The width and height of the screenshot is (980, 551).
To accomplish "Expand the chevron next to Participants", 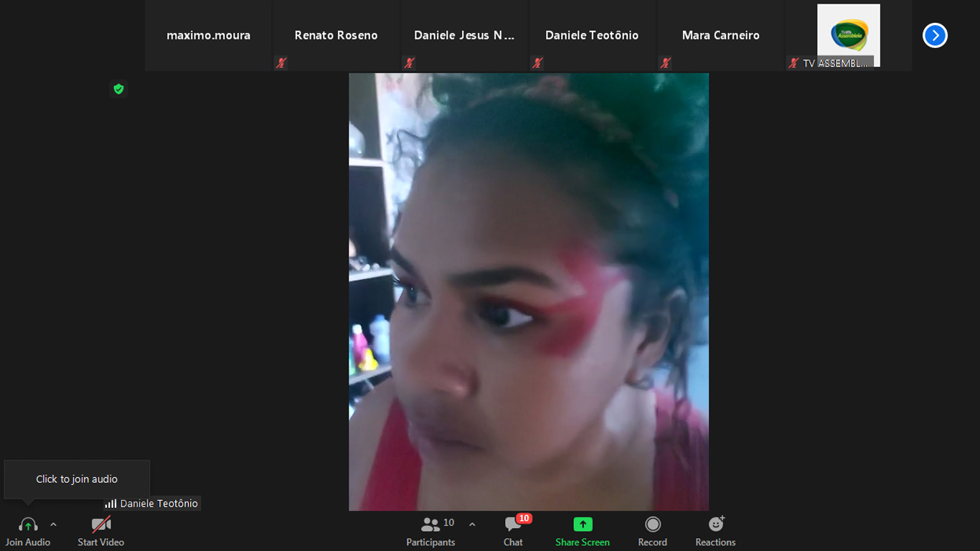I will point(472,524).
